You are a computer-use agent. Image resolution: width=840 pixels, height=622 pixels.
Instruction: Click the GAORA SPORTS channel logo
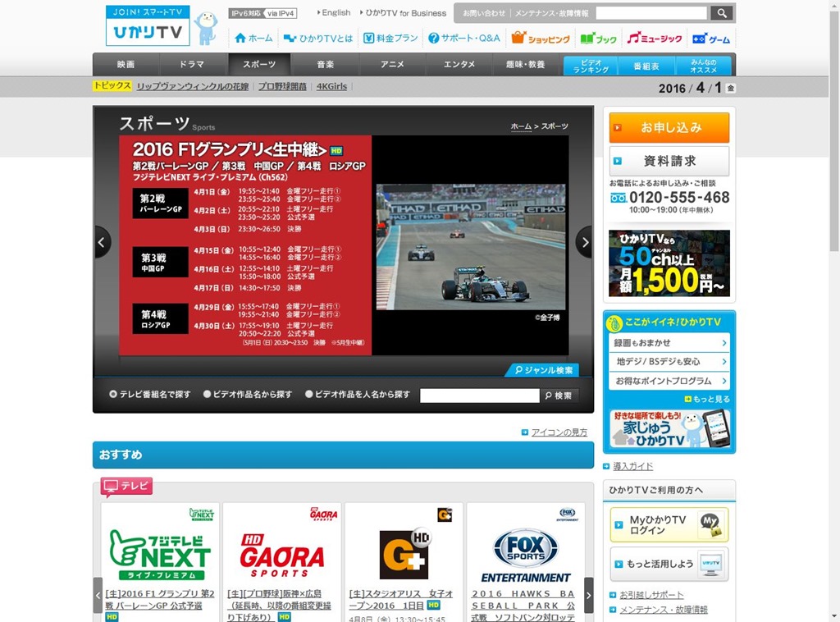(x=282, y=555)
